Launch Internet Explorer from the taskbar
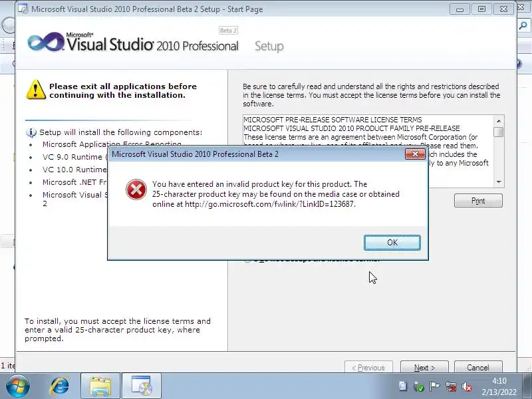532x399 pixels. (60, 386)
